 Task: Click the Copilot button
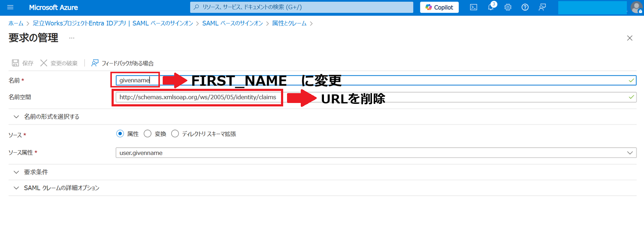439,7
